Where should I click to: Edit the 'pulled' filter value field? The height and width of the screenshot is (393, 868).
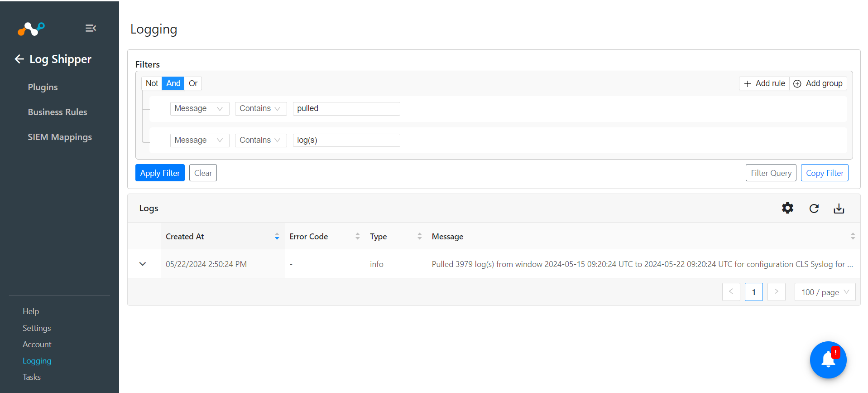click(x=346, y=109)
